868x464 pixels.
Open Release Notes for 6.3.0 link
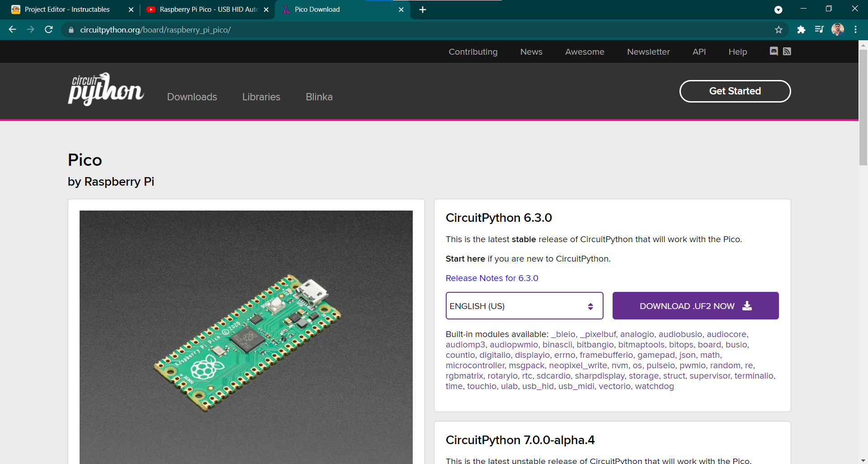tap(492, 278)
